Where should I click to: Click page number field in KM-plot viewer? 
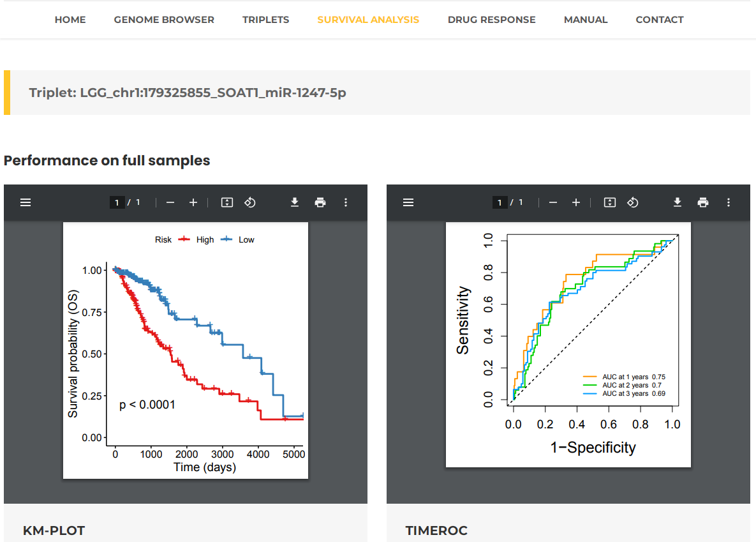pyautogui.click(x=117, y=203)
